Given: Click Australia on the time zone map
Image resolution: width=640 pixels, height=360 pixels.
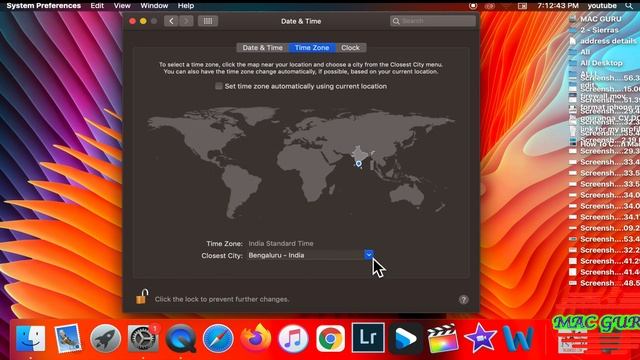Looking at the screenshot, I should (x=407, y=195).
